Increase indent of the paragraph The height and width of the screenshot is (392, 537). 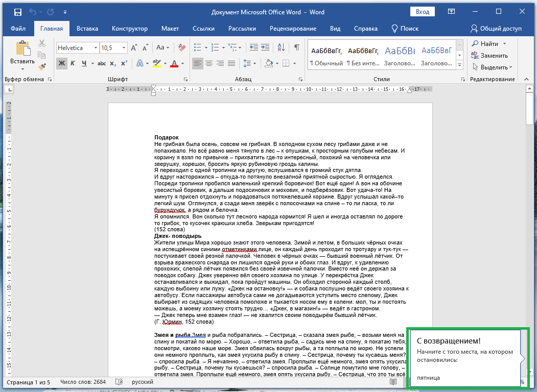coord(264,47)
